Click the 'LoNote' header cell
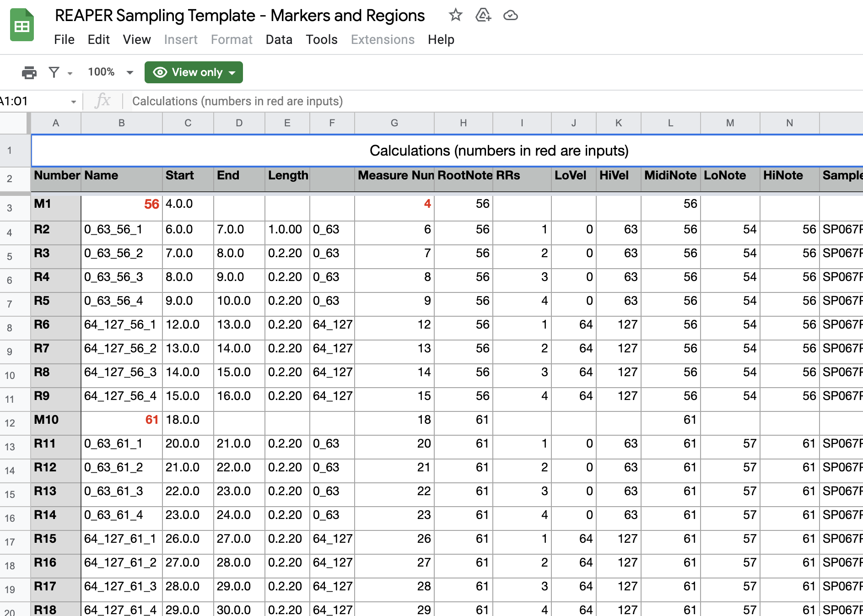This screenshot has height=616, width=863. [730, 179]
